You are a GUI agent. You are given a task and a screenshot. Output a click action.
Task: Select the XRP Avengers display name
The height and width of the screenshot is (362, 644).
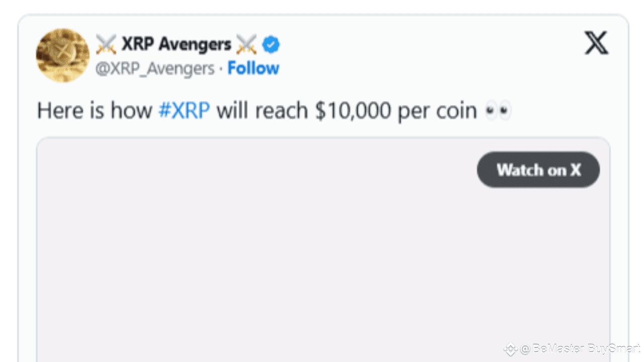tap(177, 44)
